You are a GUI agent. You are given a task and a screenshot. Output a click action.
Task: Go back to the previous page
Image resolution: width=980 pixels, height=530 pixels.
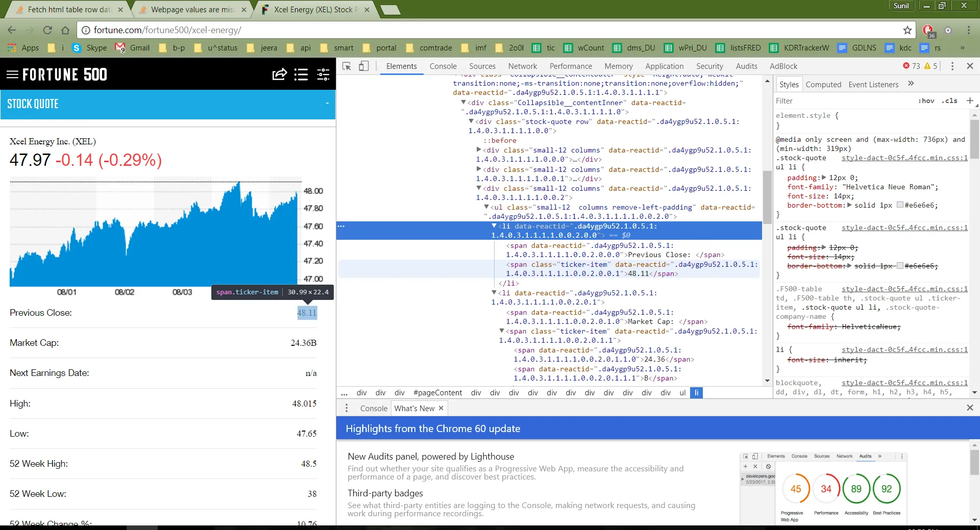(x=12, y=30)
